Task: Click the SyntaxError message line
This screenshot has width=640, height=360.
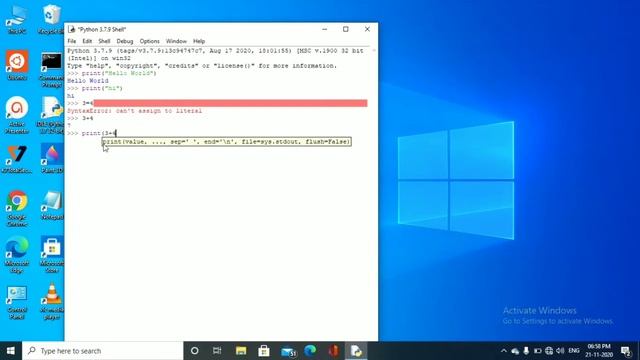Action: click(134, 111)
